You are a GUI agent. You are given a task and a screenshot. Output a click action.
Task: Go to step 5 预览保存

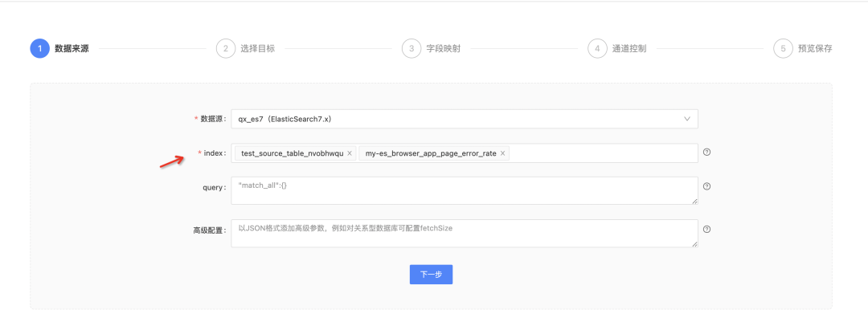[x=803, y=49]
